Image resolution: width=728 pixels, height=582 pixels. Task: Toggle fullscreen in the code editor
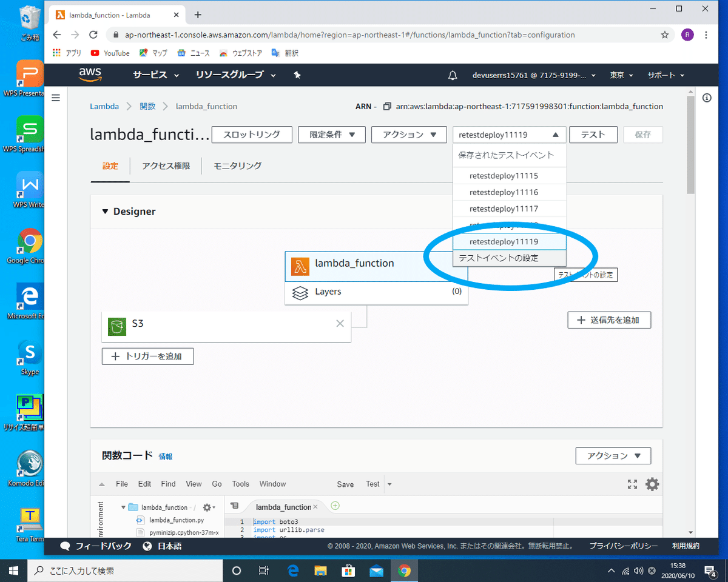[632, 484]
